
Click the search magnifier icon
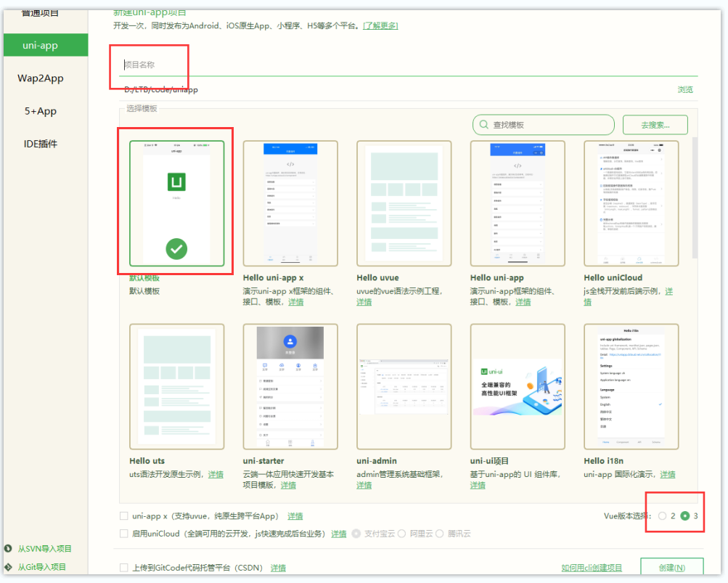483,124
